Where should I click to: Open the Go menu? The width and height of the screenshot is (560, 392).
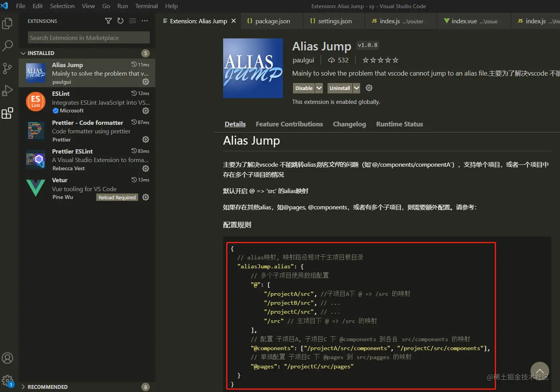coord(106,6)
